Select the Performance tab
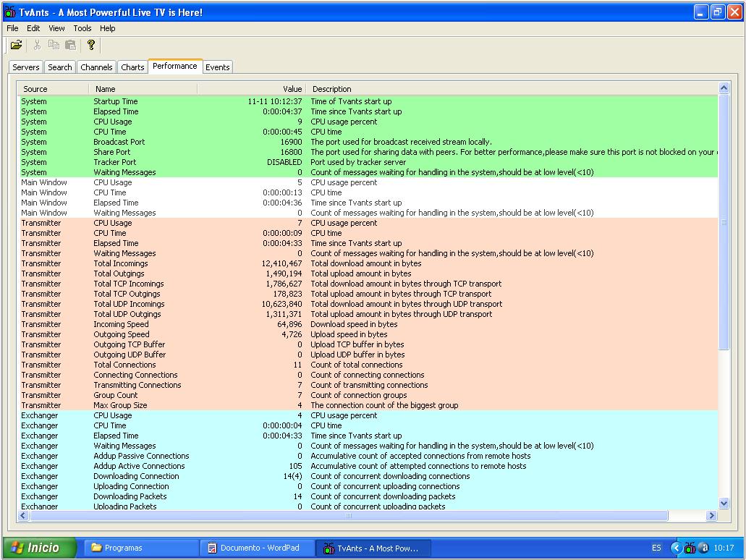The width and height of the screenshot is (746, 560). click(175, 66)
